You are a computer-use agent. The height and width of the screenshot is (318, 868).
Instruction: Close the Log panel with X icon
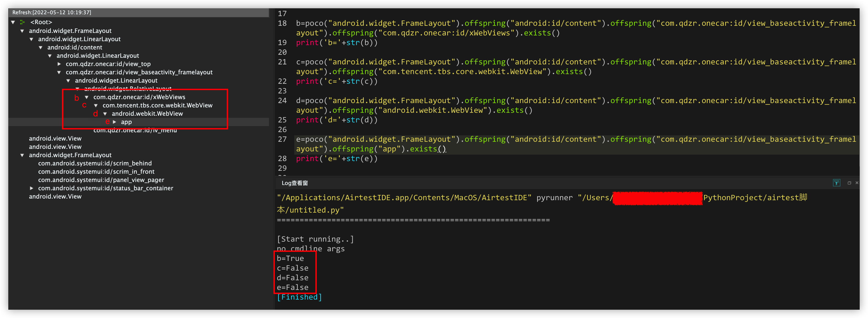tap(857, 183)
